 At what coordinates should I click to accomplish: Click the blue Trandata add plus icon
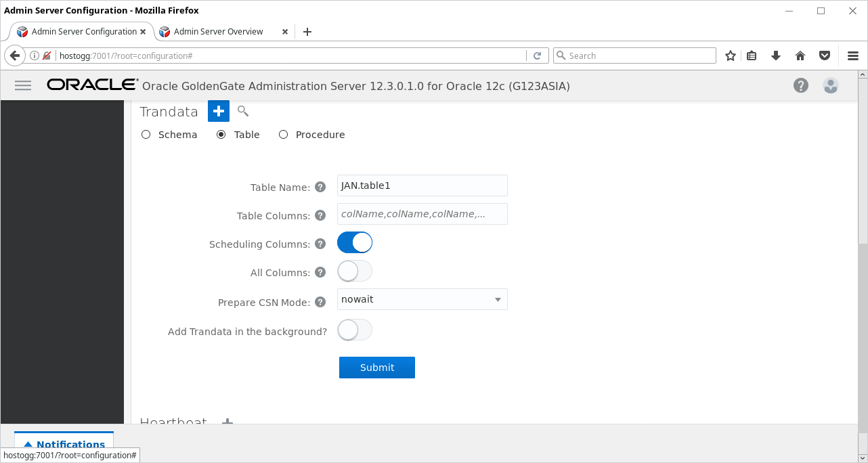coord(219,111)
